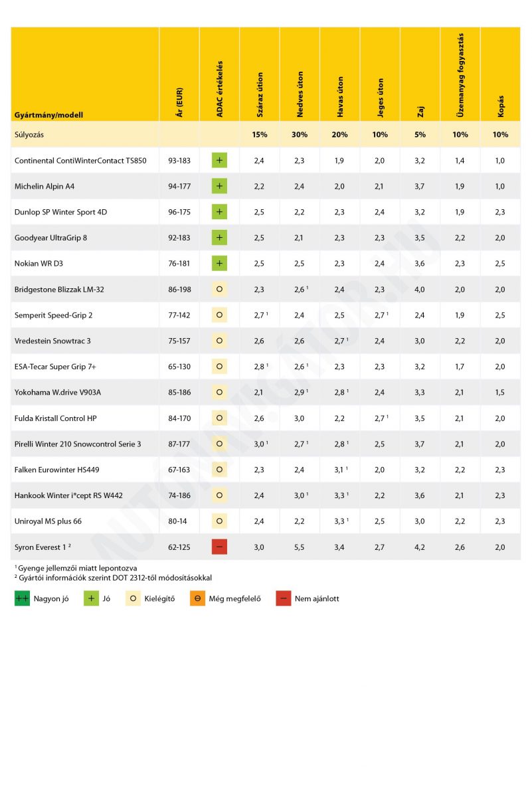Click the 5,5 wet road score for Syron

(x=300, y=547)
